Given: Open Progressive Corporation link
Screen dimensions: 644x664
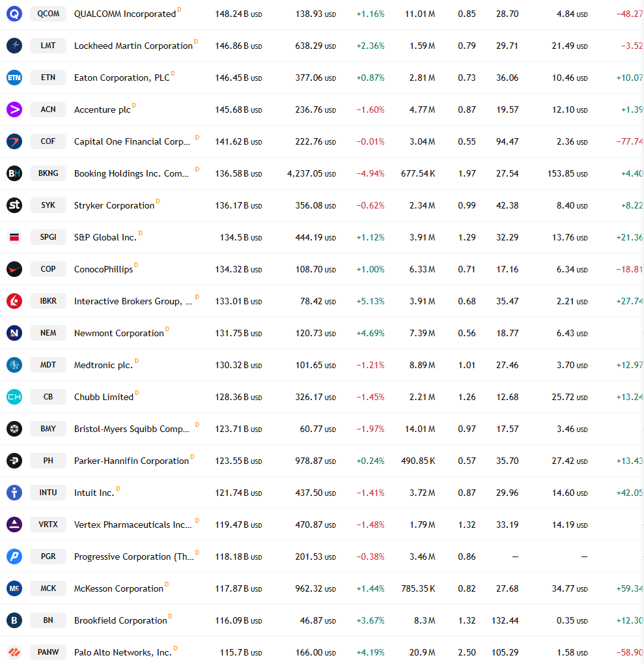Looking at the screenshot, I should pos(134,557).
